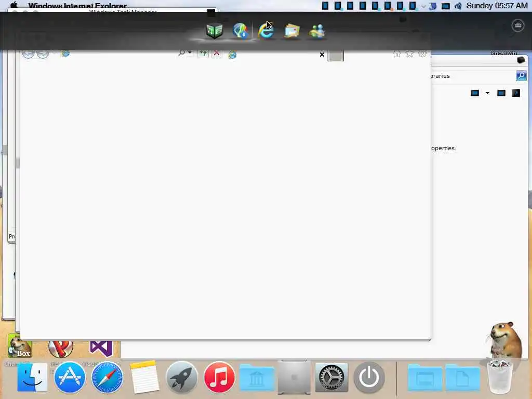Click the power button in the dock

[x=369, y=377]
